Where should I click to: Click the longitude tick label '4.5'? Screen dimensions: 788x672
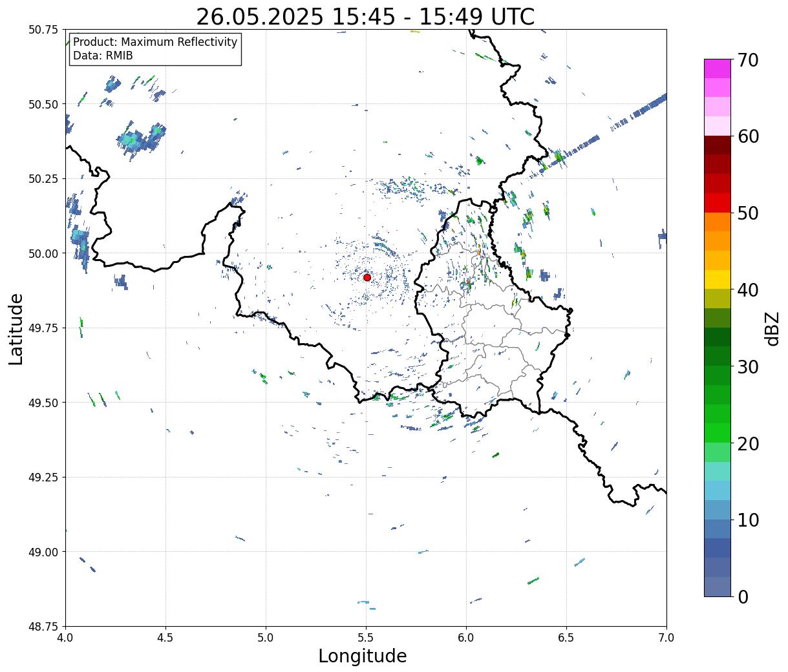(x=165, y=638)
